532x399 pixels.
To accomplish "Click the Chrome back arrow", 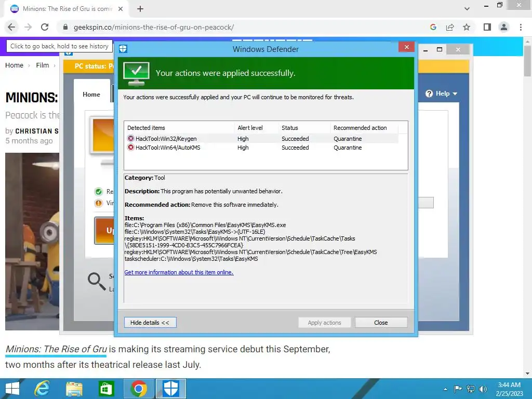I will point(11,27).
